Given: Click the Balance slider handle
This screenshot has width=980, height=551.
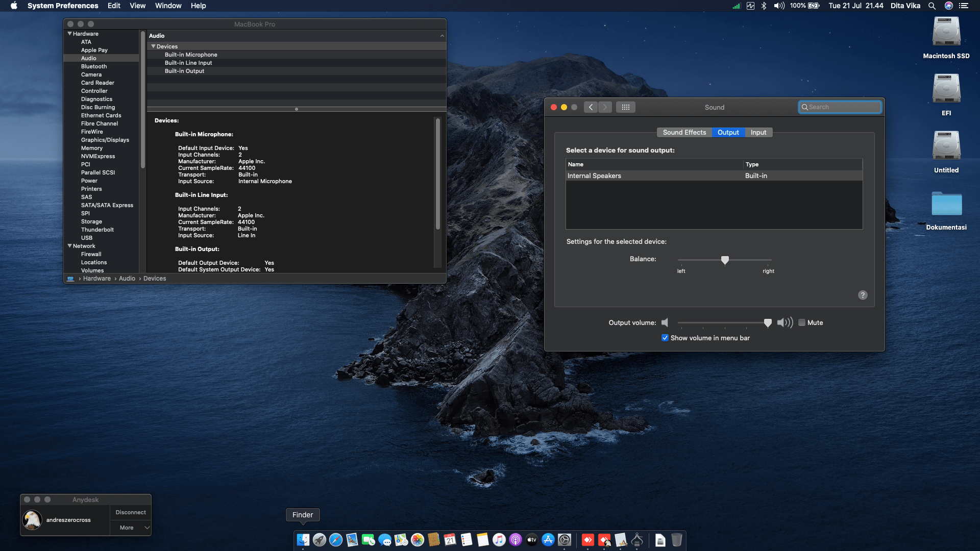Looking at the screenshot, I should 725,260.
